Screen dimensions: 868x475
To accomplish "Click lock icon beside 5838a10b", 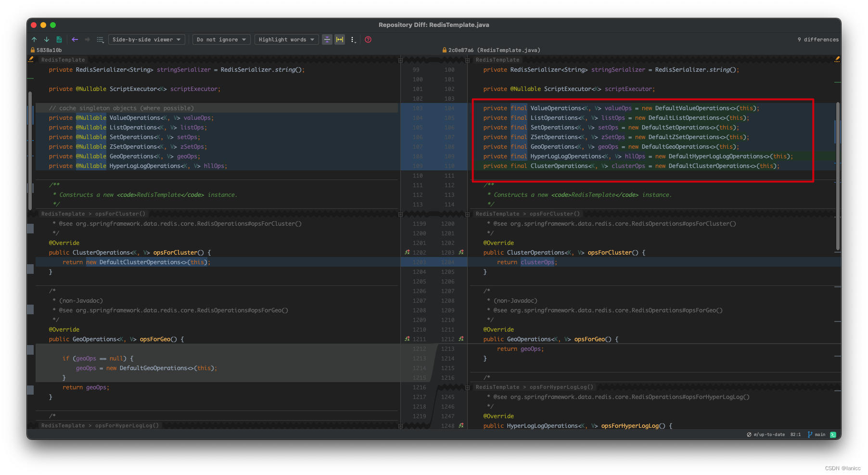I will (x=33, y=50).
